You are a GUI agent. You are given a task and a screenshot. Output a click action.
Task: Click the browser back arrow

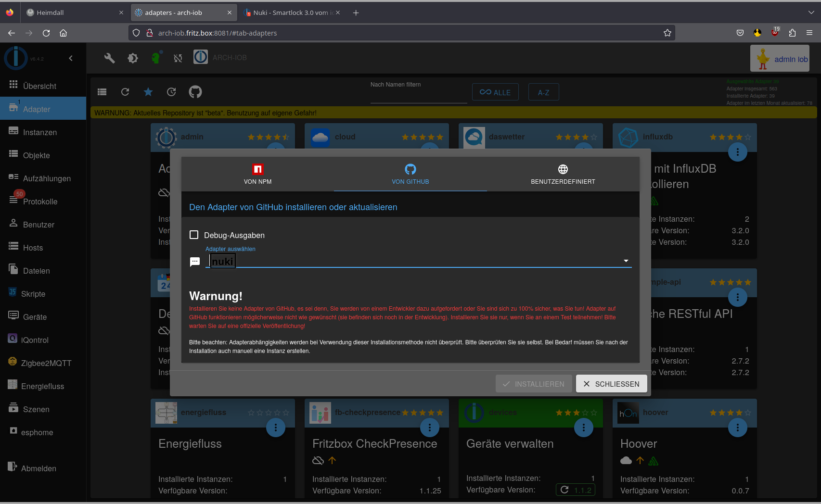pyautogui.click(x=12, y=33)
